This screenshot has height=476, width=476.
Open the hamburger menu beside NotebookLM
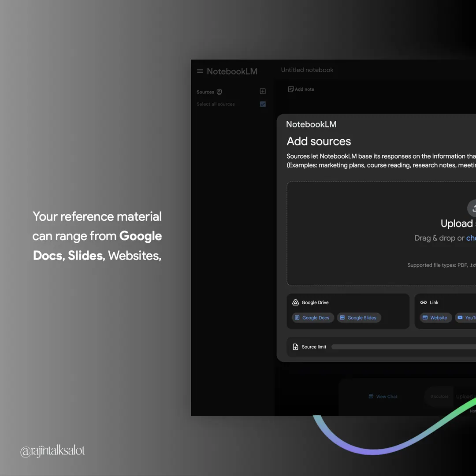200,71
